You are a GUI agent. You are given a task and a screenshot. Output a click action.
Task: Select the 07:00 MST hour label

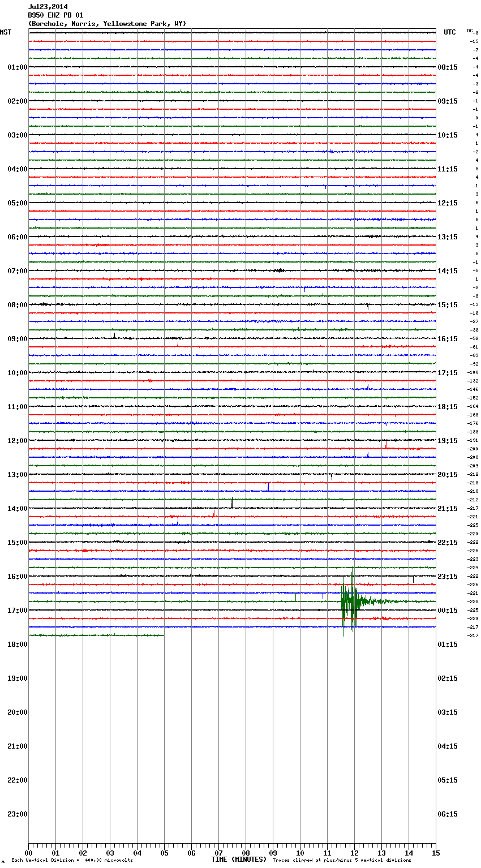click(18, 271)
